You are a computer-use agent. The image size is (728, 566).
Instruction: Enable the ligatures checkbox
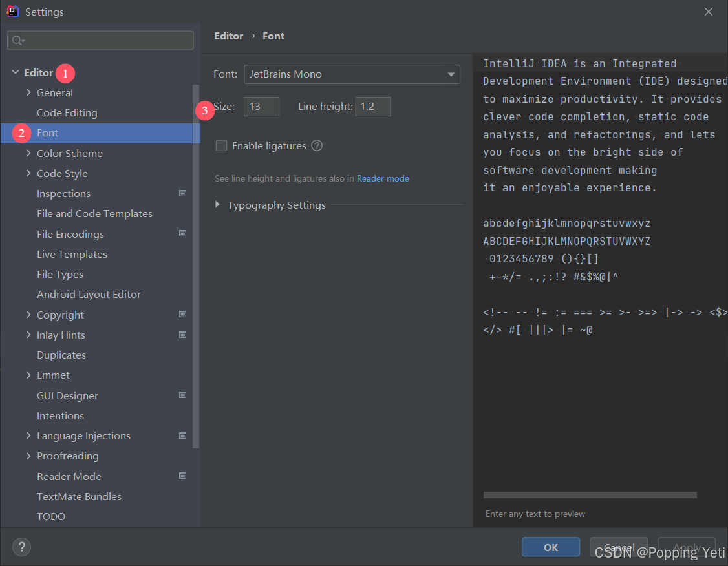(x=222, y=145)
